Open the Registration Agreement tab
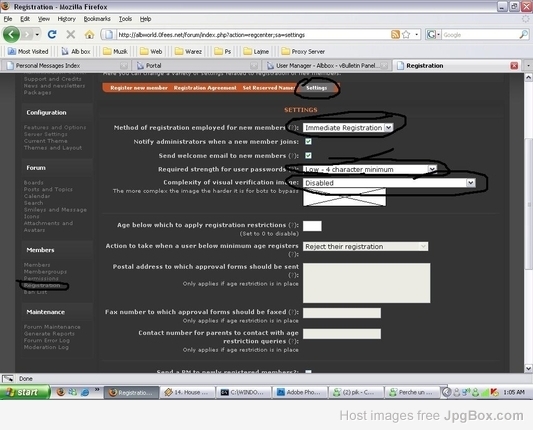The width and height of the screenshot is (533, 430). pos(205,88)
